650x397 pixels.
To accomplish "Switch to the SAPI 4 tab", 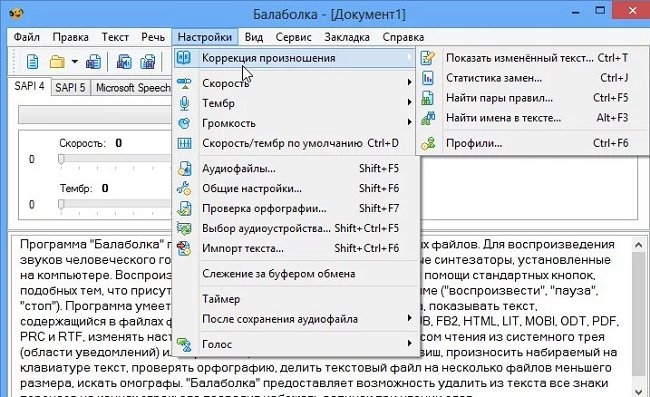I will point(29,86).
